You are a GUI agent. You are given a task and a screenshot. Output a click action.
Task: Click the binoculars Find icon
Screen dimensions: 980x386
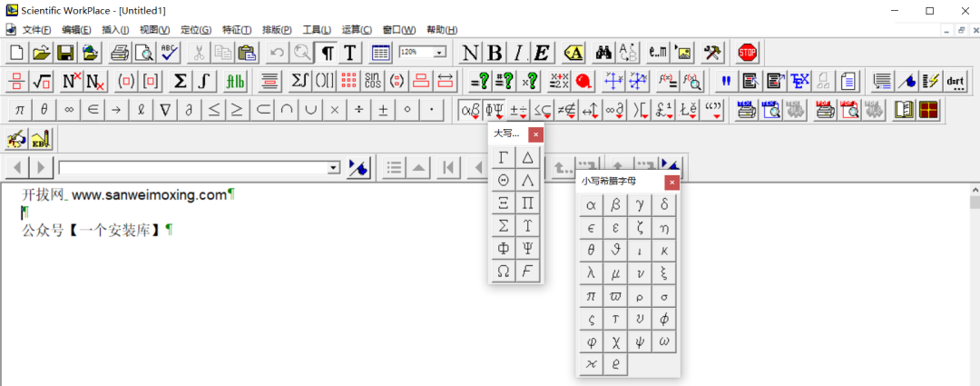[603, 53]
